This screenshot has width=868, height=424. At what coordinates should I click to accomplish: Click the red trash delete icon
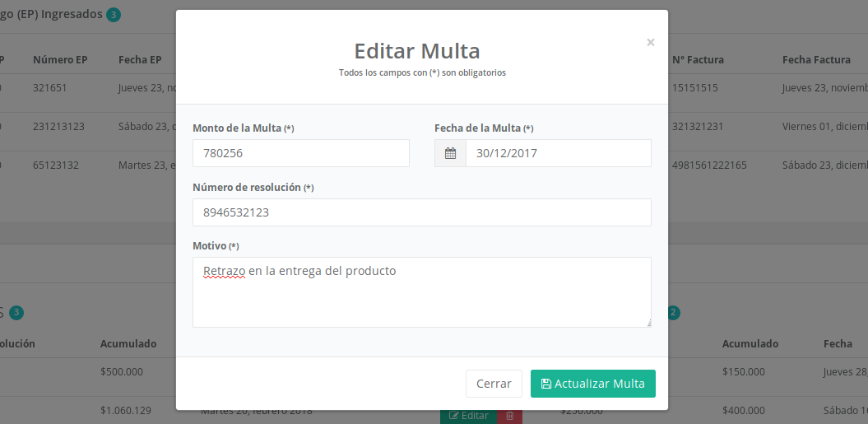[509, 416]
